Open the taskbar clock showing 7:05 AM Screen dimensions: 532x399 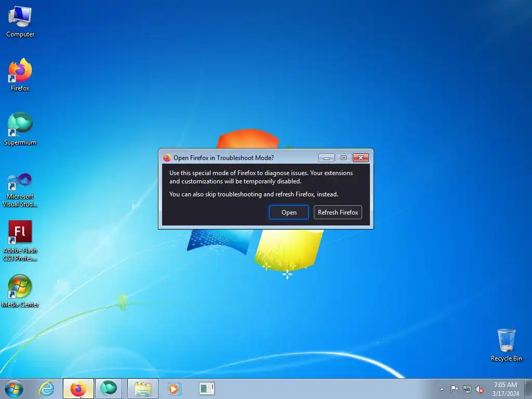(x=506, y=389)
